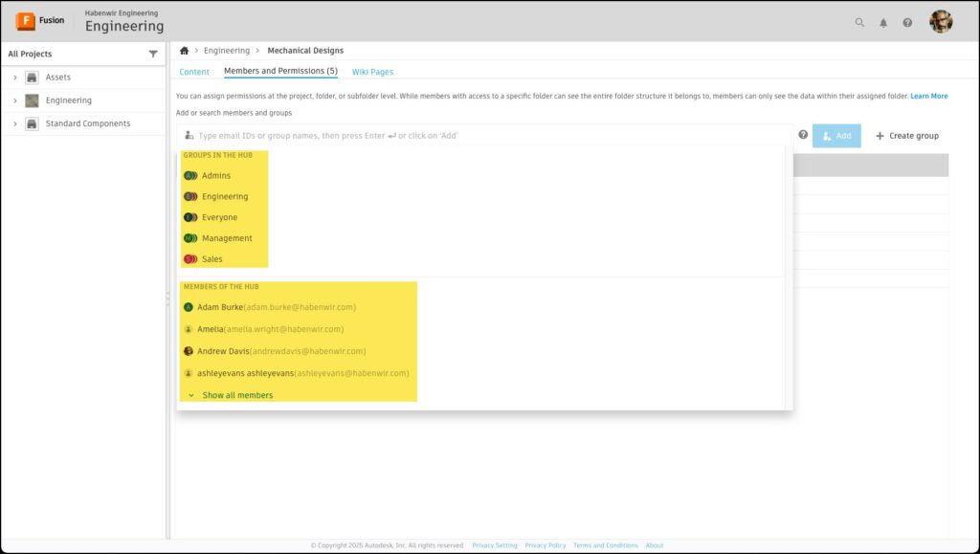980x554 pixels.
Task: Select the Admins group name
Action: [x=216, y=175]
